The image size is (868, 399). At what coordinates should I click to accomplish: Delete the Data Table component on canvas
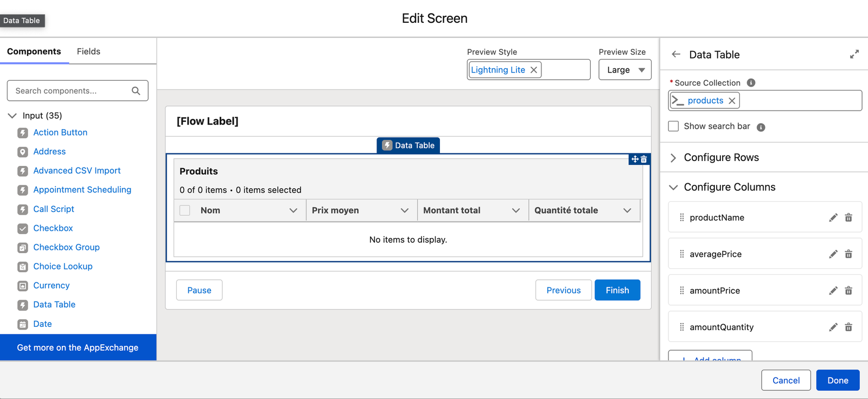[x=644, y=159]
